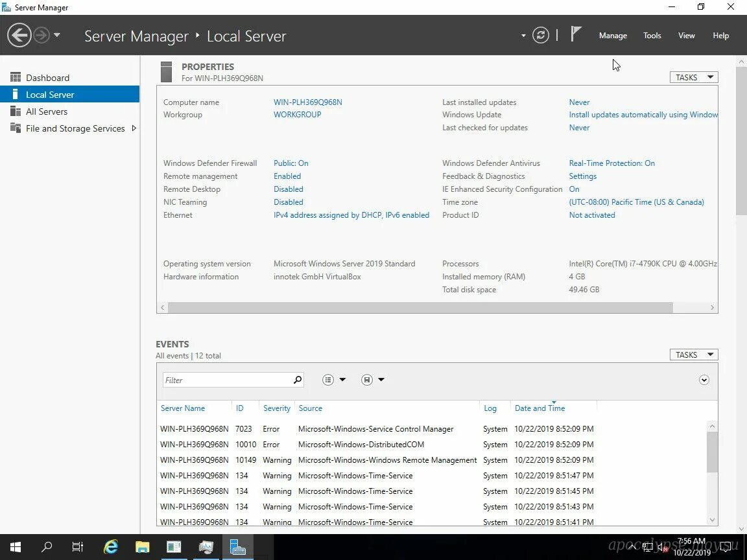Click Remote Desktop Disabled link
Screen dimensions: 747x560
[x=288, y=189]
